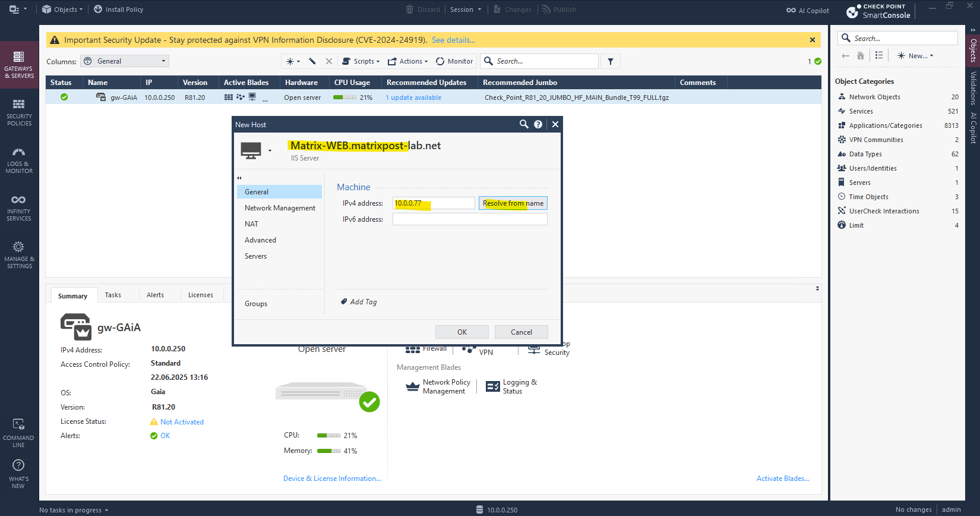
Task: Open the application main menu dropdown
Action: 18,10
